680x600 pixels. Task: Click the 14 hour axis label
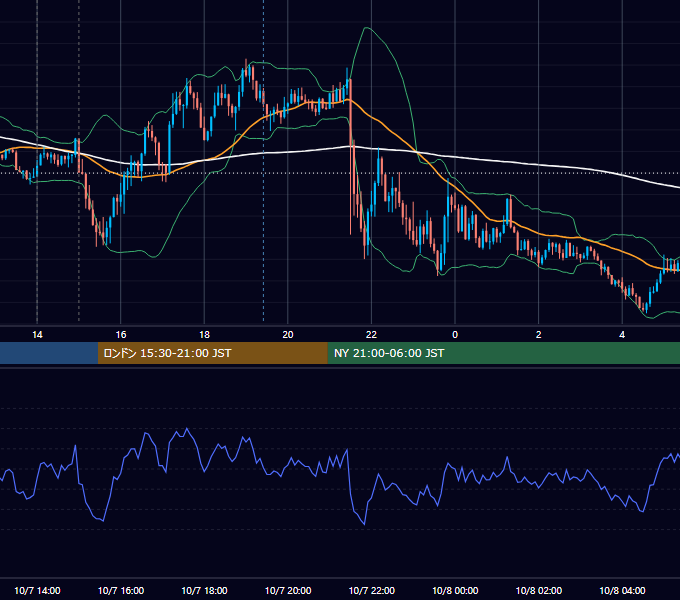pos(37,335)
